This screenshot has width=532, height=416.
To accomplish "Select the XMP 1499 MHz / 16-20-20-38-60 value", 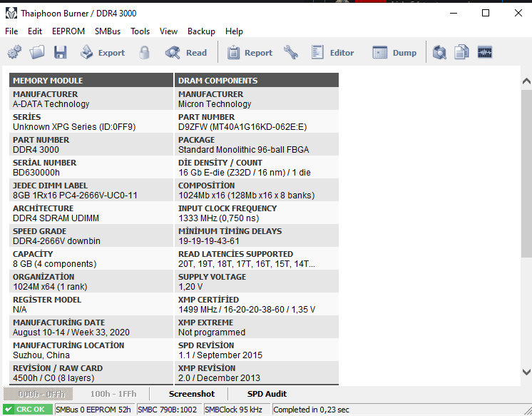I will 247,310.
